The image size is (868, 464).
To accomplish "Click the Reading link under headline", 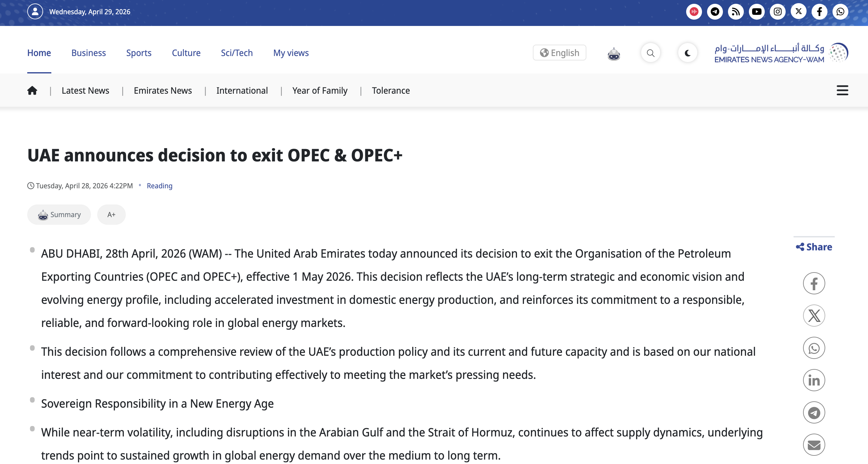I will 159,186.
